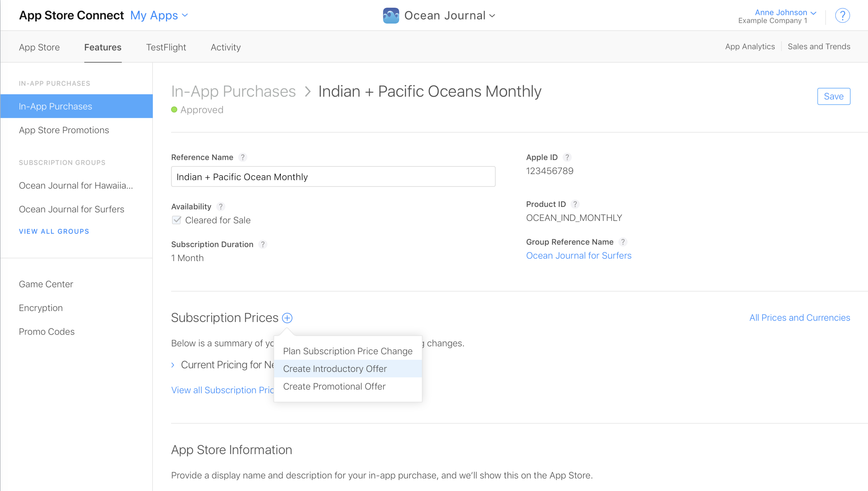
Task: Select App Store Promotions in sidebar
Action: tap(64, 130)
